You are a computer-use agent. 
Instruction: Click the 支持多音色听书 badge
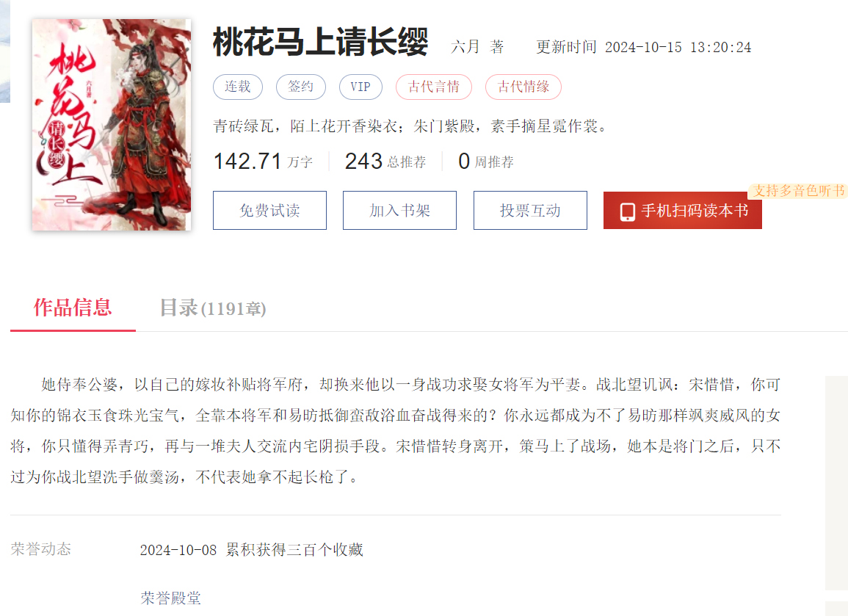point(798,190)
